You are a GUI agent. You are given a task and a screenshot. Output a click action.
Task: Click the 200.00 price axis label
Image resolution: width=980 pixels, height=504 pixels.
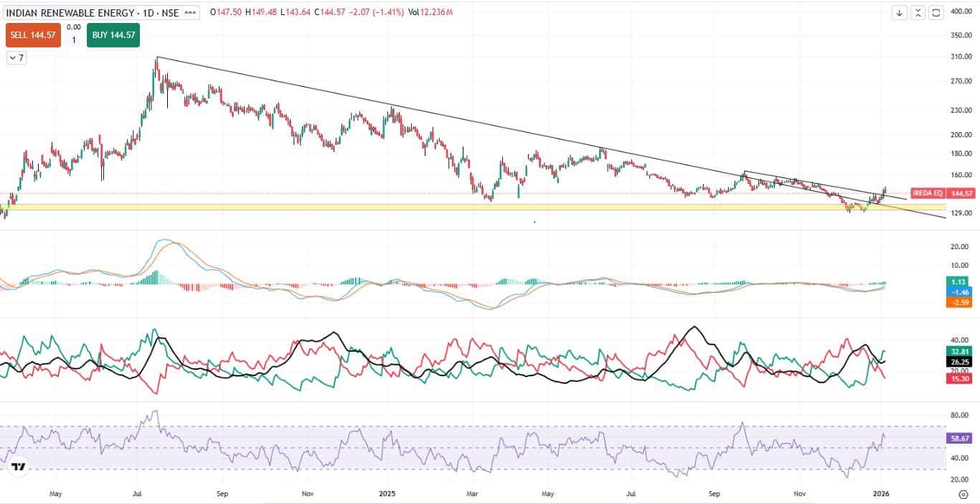point(961,134)
